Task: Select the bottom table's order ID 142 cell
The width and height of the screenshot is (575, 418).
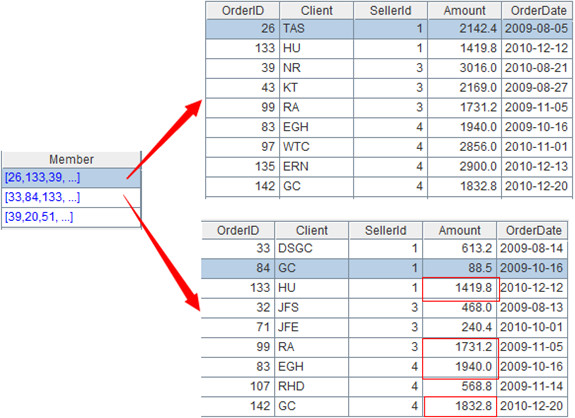Action: (238, 407)
